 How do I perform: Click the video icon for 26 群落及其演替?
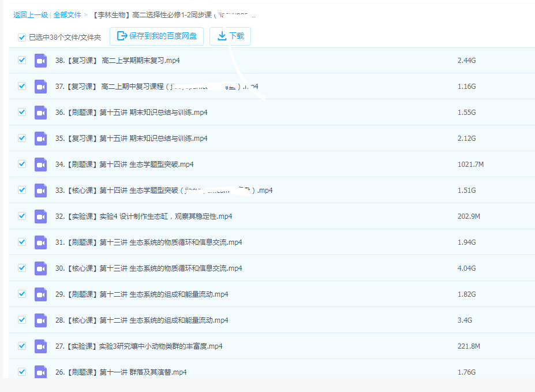tap(40, 372)
